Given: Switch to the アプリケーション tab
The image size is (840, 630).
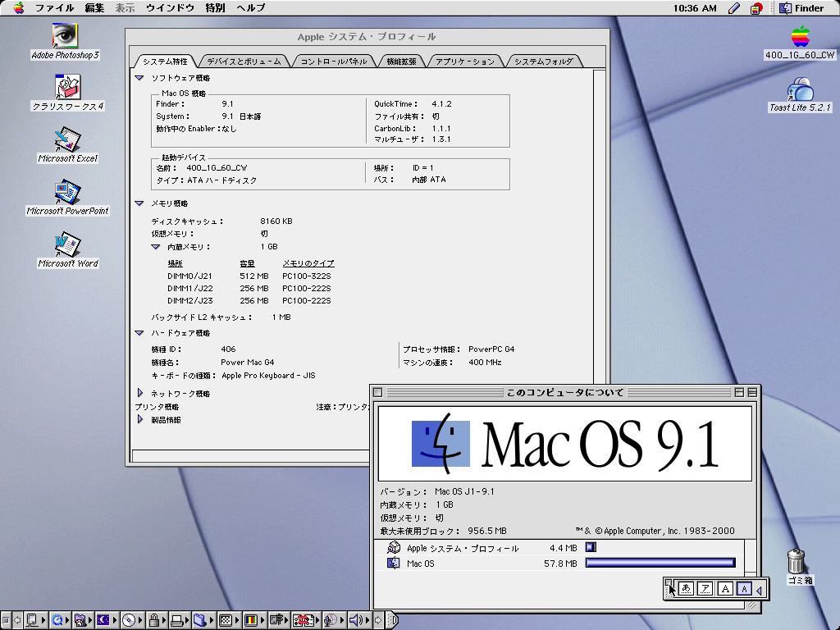Looking at the screenshot, I should point(465,61).
